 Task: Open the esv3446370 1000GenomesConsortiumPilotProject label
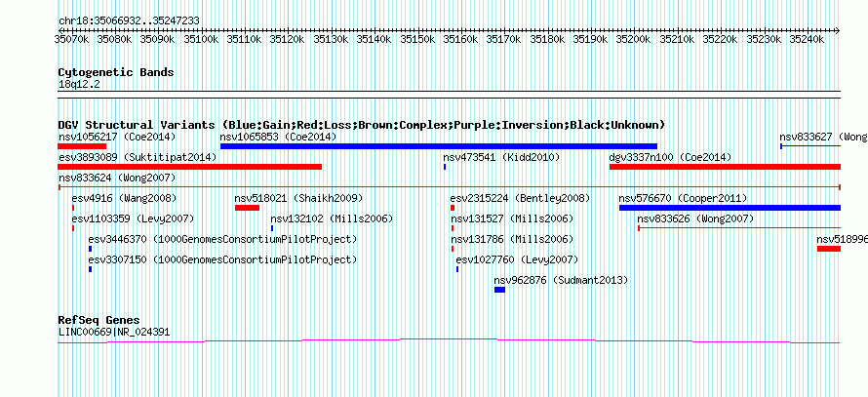223,239
